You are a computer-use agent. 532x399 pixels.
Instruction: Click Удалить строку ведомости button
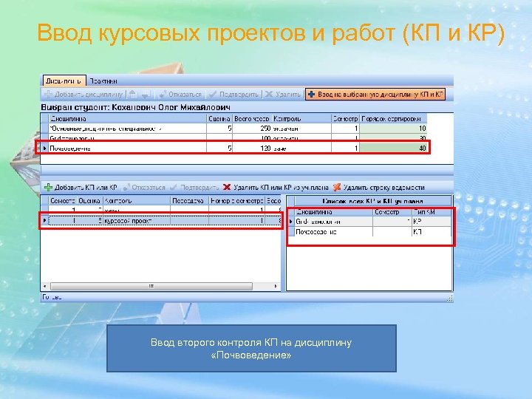[378, 187]
